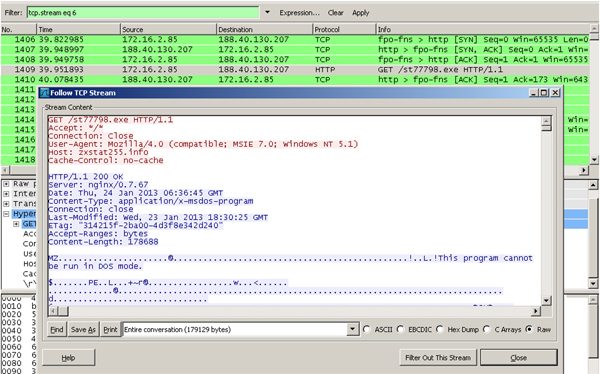Viewport: 600px width, 374px height.
Task: Select packet 1414 row in packet list
Action: pyautogui.click(x=19, y=119)
